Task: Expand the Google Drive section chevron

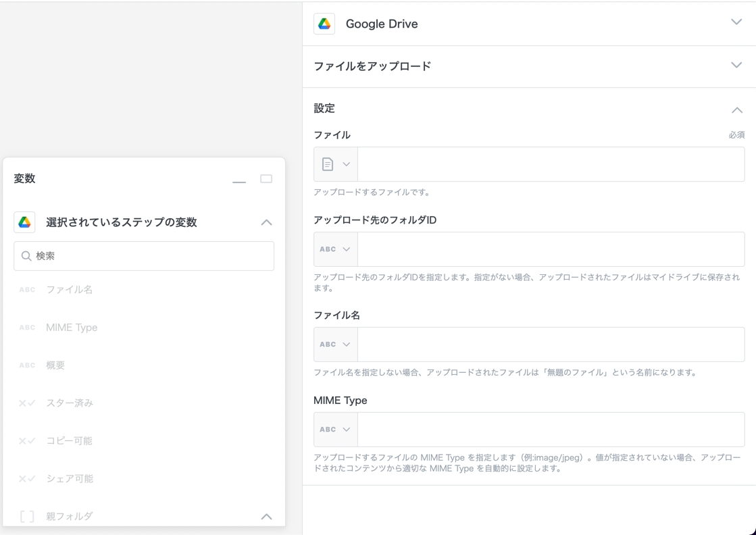Action: [736, 22]
